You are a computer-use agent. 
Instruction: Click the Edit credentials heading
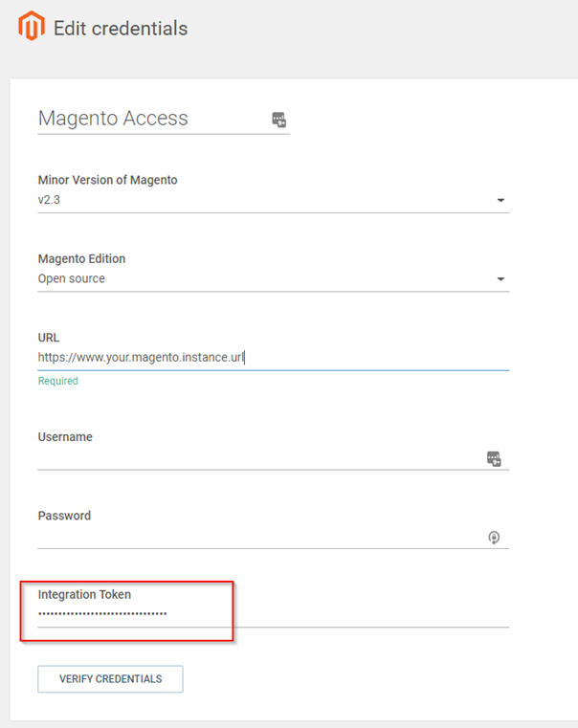point(121,29)
